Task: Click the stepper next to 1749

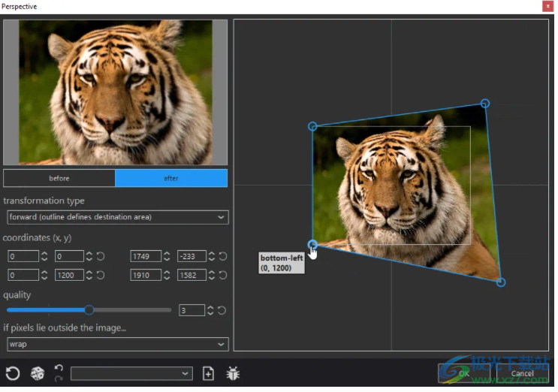Action: tap(167, 256)
